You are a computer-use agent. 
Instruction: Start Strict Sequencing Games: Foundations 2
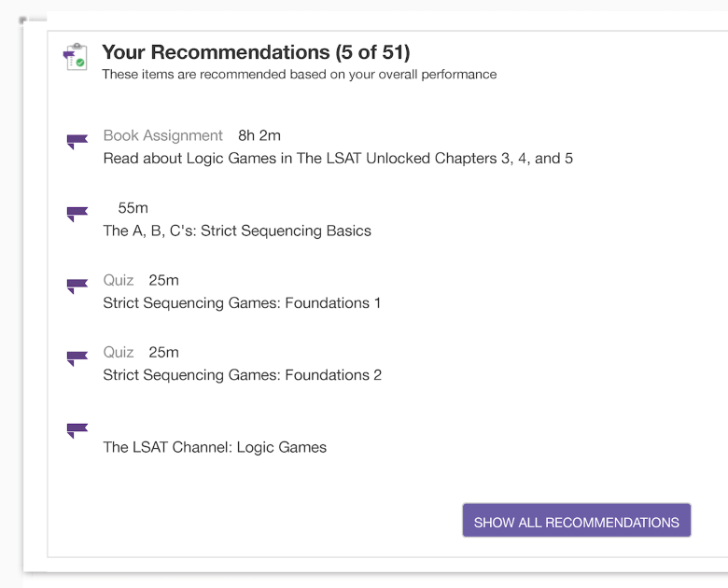coord(242,375)
